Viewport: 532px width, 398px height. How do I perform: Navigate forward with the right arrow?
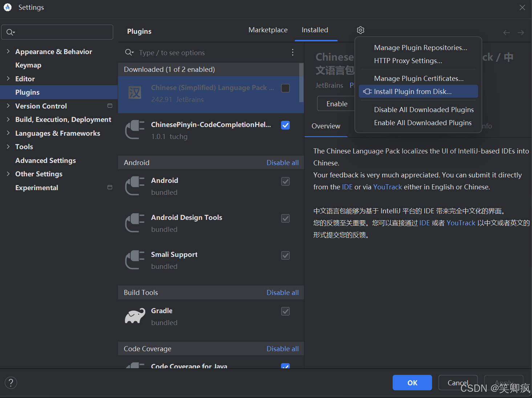[521, 33]
